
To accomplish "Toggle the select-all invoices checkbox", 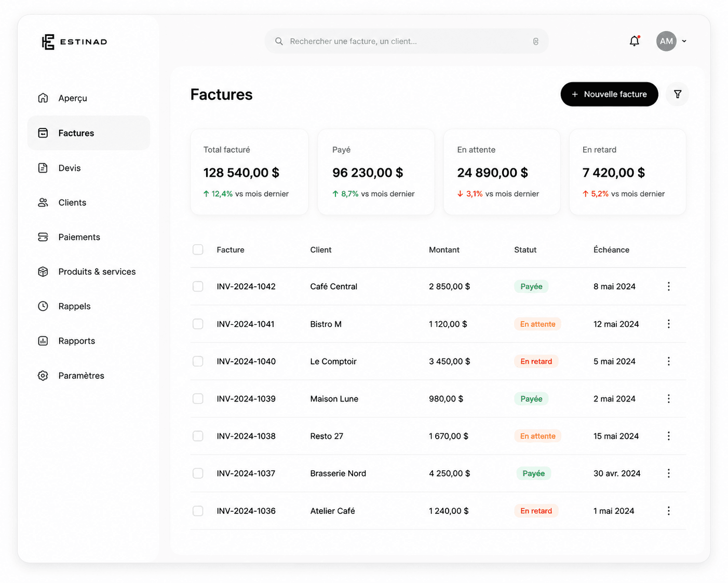I will point(198,249).
